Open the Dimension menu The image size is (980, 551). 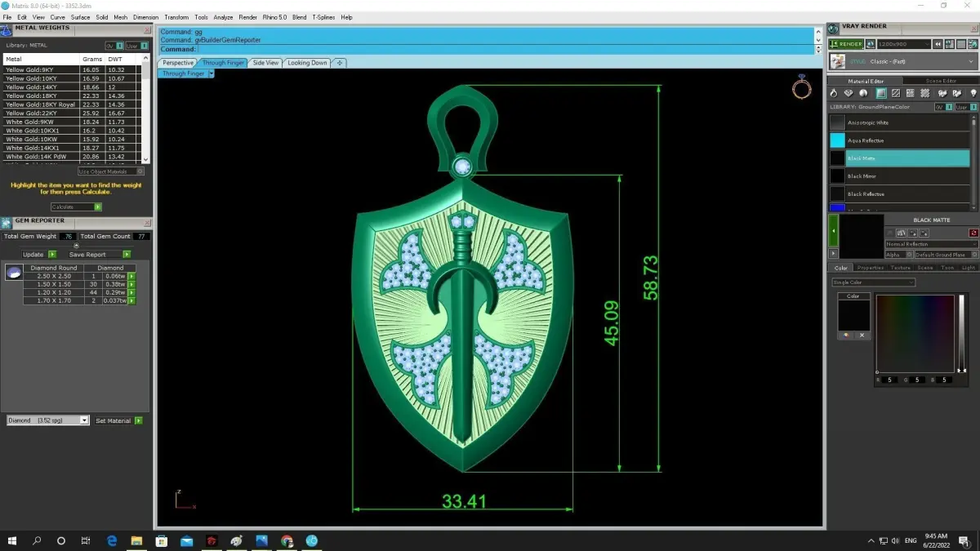[x=145, y=17]
